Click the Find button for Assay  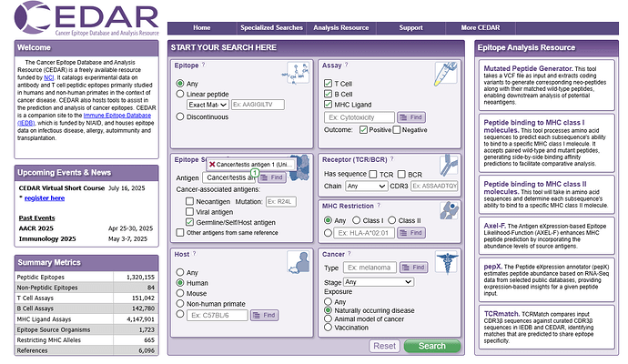(411, 117)
